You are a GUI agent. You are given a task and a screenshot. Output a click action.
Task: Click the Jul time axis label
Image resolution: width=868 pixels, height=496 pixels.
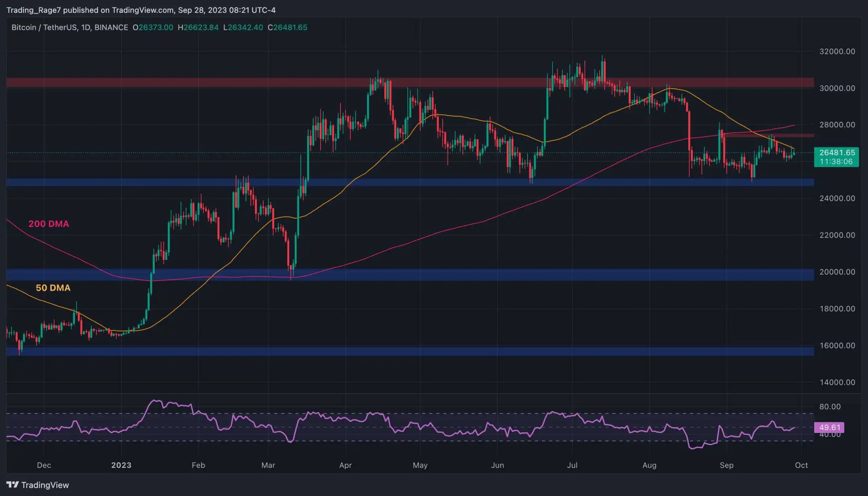click(x=572, y=465)
